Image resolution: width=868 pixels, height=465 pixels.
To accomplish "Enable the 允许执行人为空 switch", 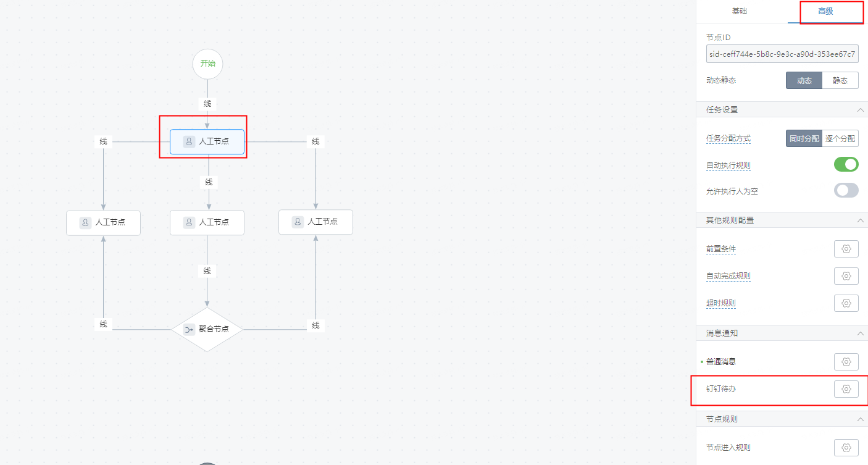I will coord(846,190).
